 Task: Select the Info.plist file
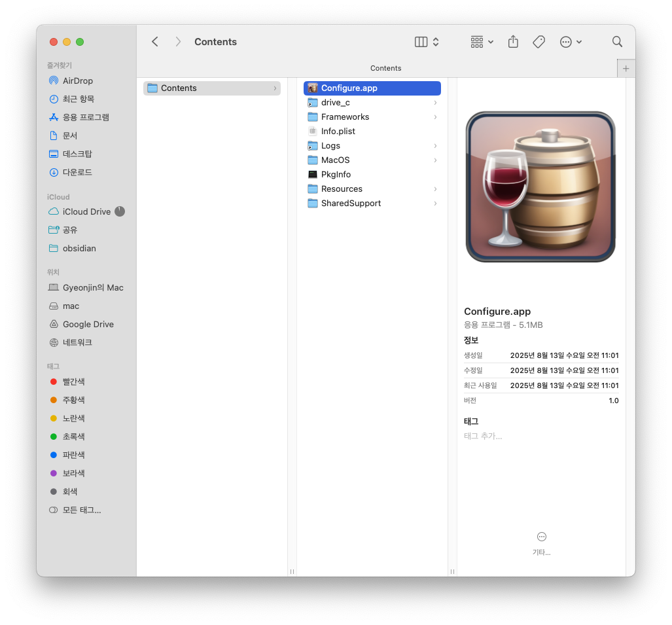pos(338,132)
